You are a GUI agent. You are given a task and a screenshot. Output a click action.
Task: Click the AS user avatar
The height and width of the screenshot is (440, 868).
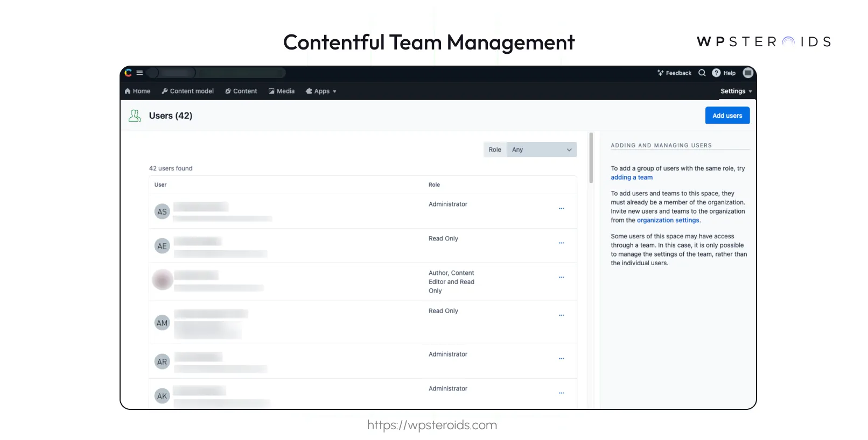[x=162, y=211]
